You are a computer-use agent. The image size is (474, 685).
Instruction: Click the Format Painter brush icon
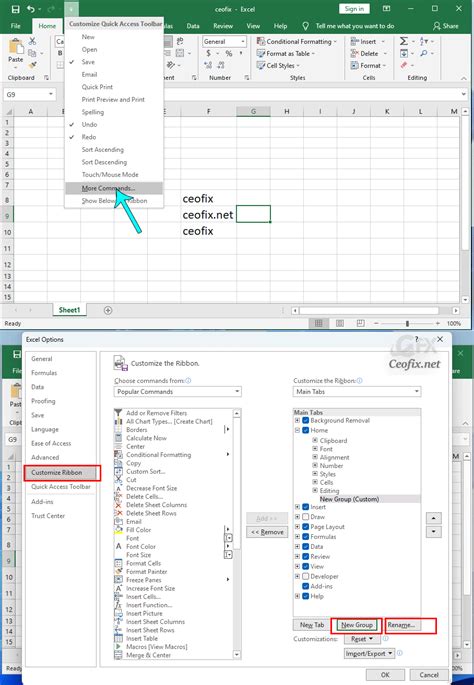click(32, 65)
